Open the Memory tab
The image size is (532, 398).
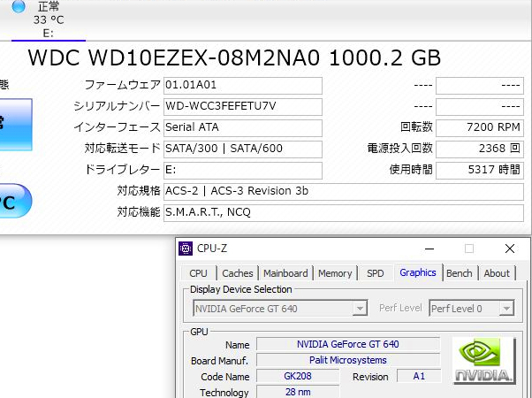coord(335,273)
